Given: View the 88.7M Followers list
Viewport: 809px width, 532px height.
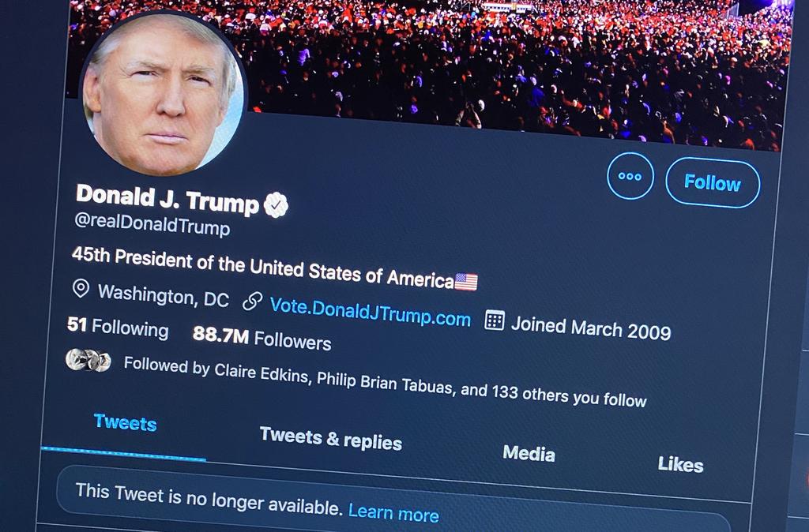Looking at the screenshot, I should pyautogui.click(x=262, y=338).
